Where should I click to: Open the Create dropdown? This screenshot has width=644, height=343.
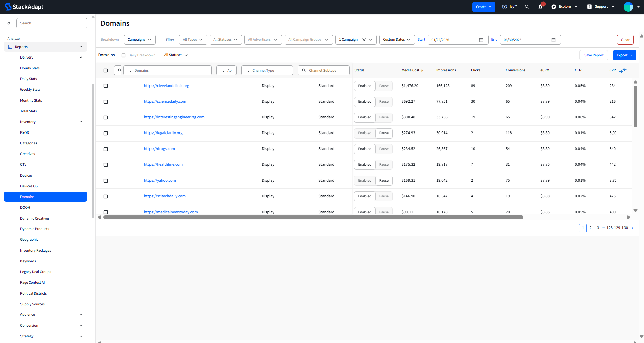[483, 7]
